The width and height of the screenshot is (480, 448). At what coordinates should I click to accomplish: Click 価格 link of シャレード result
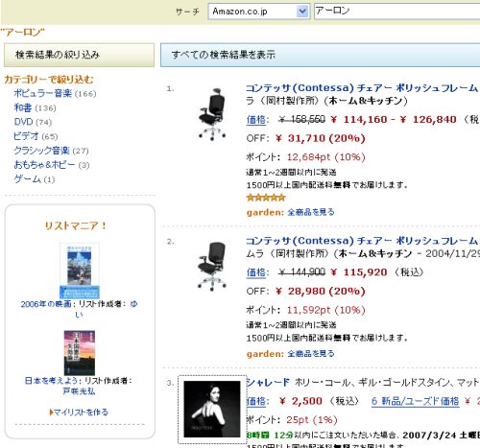(x=256, y=401)
